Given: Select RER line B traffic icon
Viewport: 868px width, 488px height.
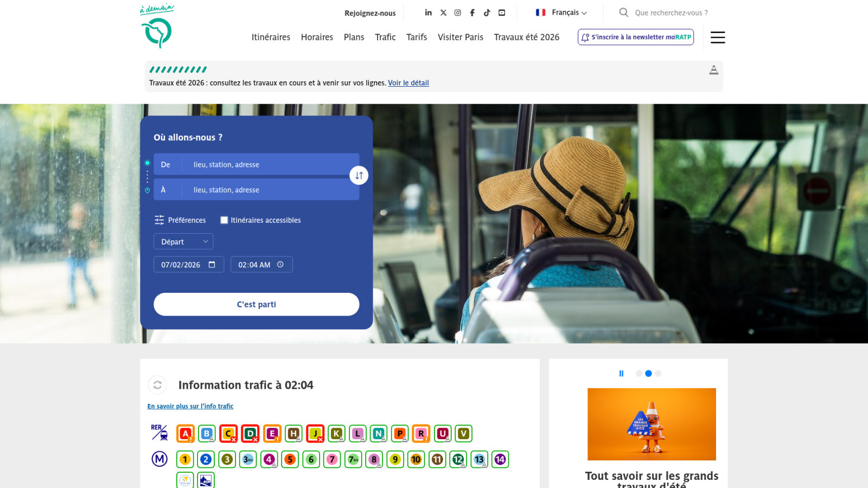Looking at the screenshot, I should click(207, 434).
